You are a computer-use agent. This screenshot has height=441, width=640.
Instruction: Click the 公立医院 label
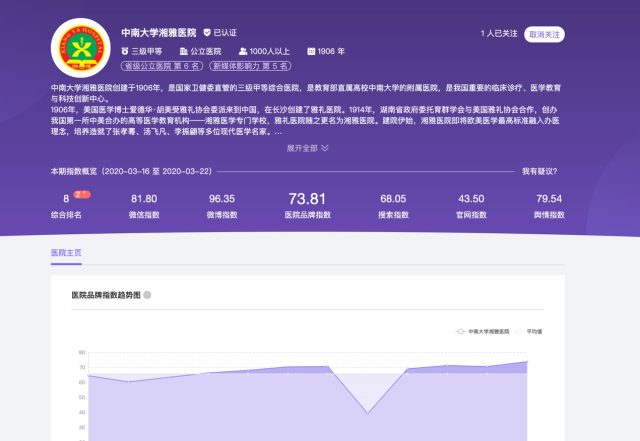206,51
